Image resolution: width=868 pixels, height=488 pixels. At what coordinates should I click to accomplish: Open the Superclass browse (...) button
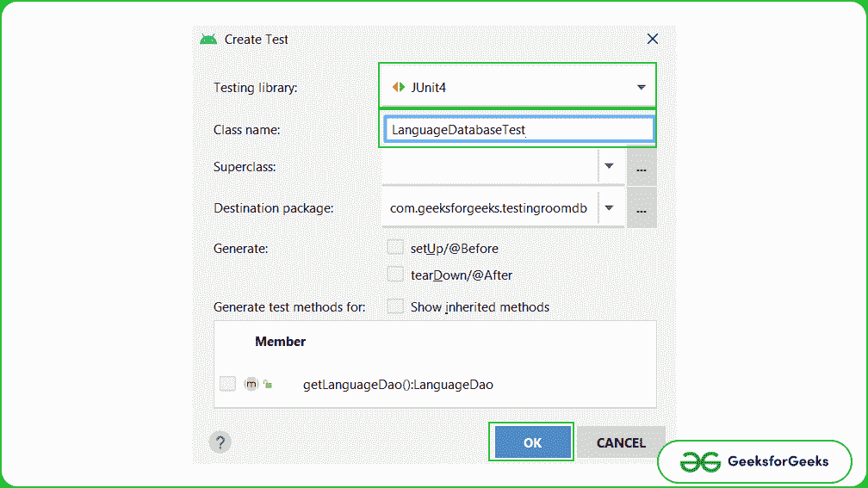point(641,168)
